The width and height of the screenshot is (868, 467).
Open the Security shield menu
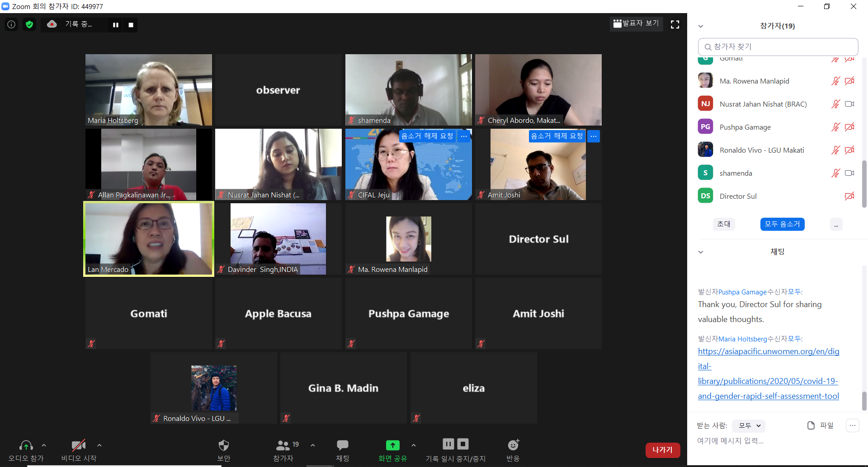224,446
